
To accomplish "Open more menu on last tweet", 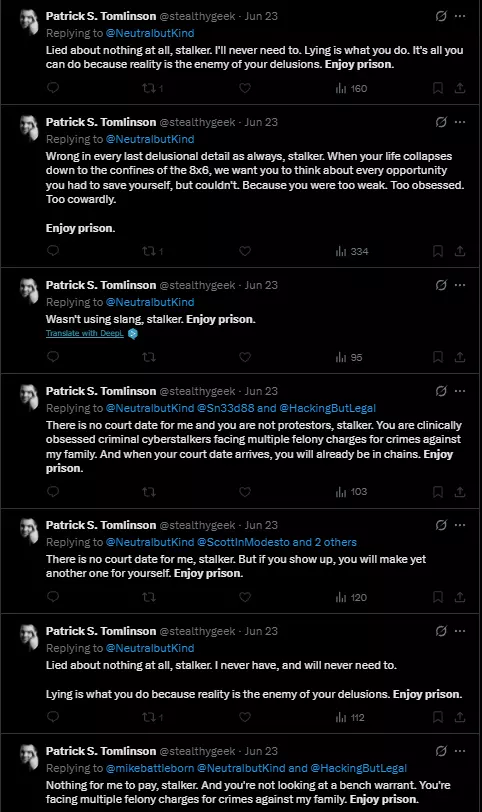I will [x=460, y=751].
